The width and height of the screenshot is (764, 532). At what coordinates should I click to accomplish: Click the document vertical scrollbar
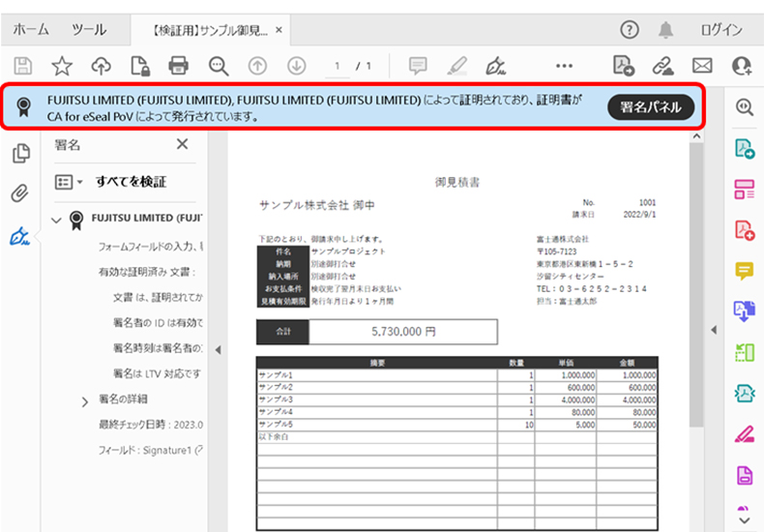coord(696,285)
